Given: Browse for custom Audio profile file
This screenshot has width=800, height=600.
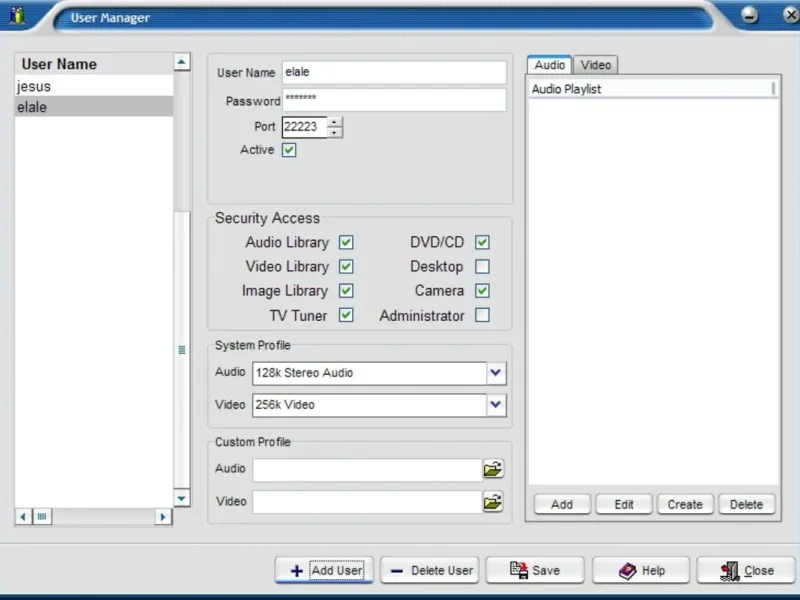Looking at the screenshot, I should point(493,469).
